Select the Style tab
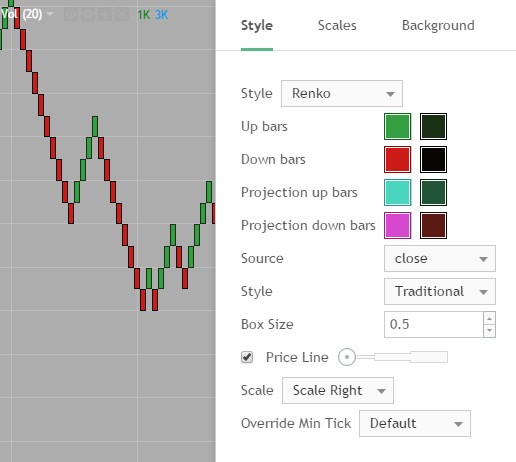 (257, 26)
